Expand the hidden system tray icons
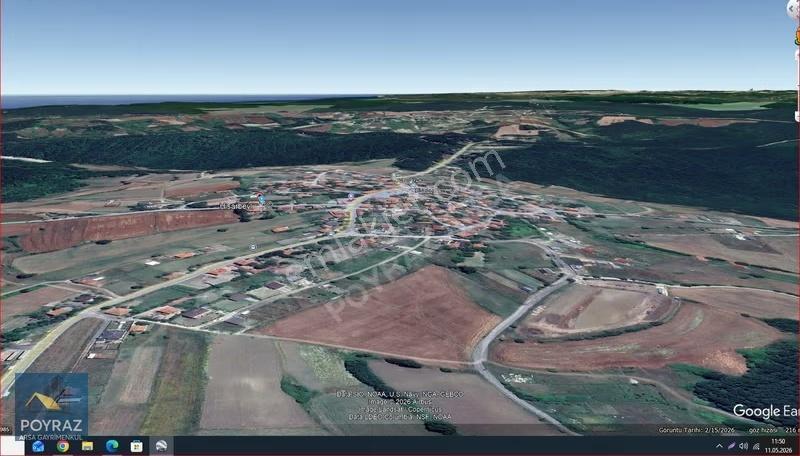Image resolution: width=800 pixels, height=456 pixels. pyautogui.click(x=719, y=446)
